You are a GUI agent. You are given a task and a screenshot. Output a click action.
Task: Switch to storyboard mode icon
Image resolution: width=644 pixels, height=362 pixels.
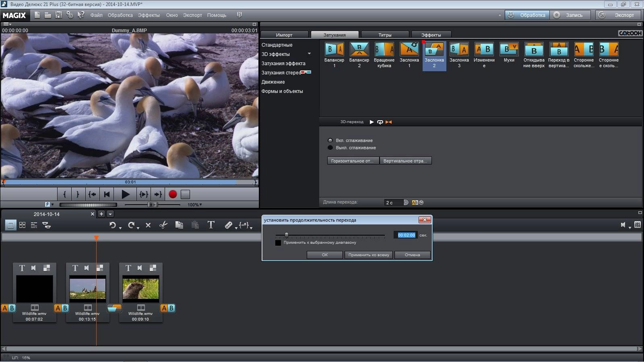pyautogui.click(x=10, y=225)
